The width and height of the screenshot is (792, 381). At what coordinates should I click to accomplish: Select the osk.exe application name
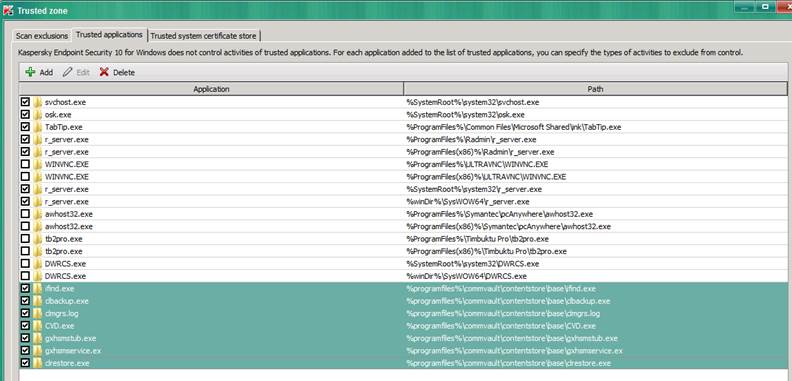click(x=58, y=114)
